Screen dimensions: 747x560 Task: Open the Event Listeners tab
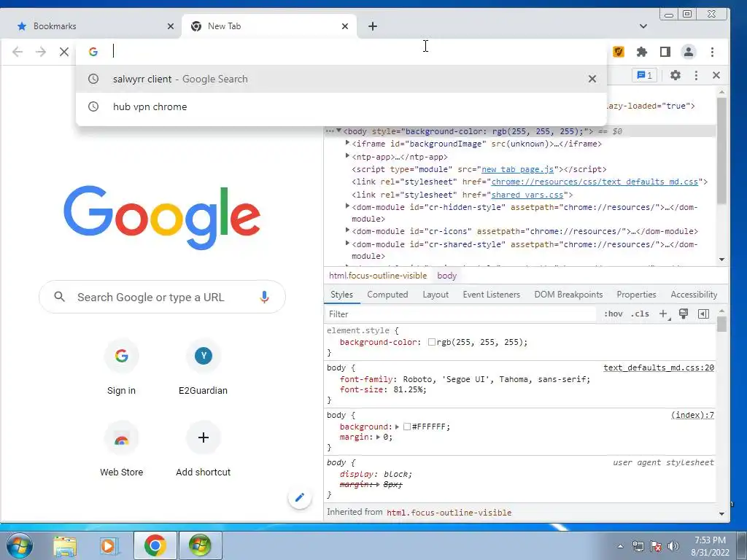(491, 295)
